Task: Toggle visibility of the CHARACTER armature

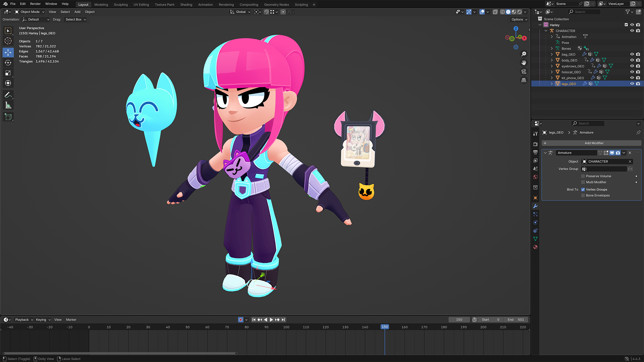Action: click(x=632, y=31)
